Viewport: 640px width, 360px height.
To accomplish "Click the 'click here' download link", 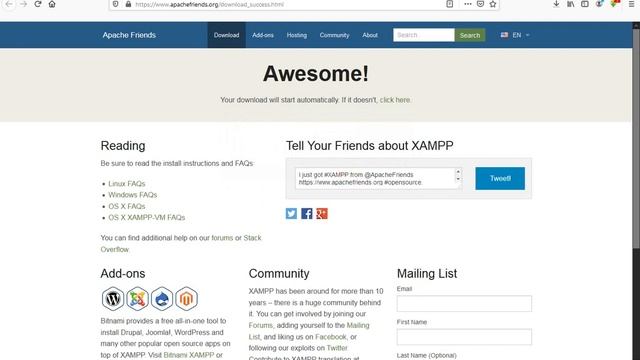I will click(395, 100).
